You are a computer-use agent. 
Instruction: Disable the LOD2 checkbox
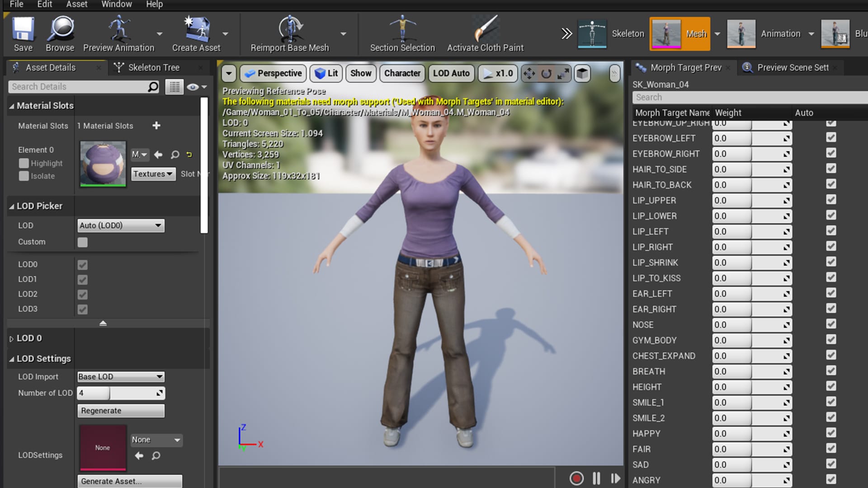click(82, 294)
